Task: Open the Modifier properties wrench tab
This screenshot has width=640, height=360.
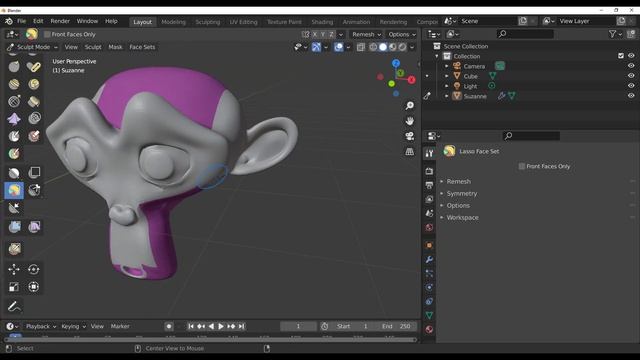Action: (x=429, y=260)
